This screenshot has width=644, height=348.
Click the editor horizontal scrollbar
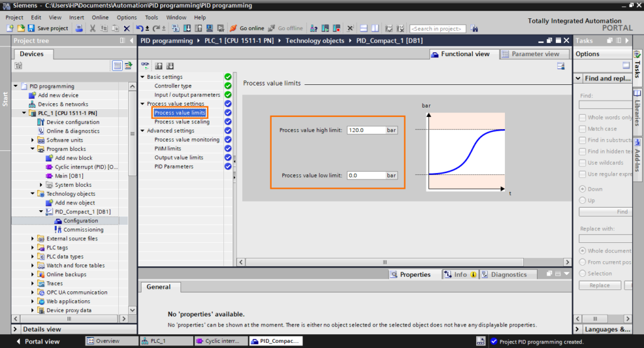[x=384, y=262]
